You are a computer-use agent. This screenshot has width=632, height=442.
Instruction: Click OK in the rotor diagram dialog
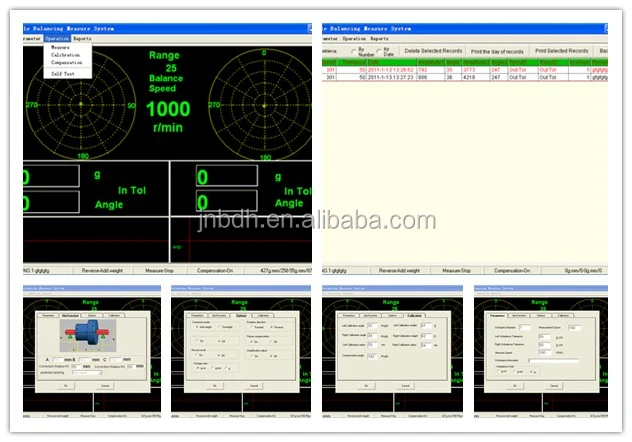tap(66, 386)
